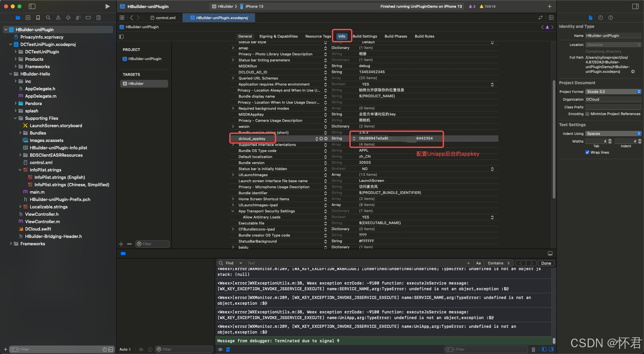This screenshot has height=354, width=644.
Task: Toggle the console pane view button
Action: click(551, 349)
